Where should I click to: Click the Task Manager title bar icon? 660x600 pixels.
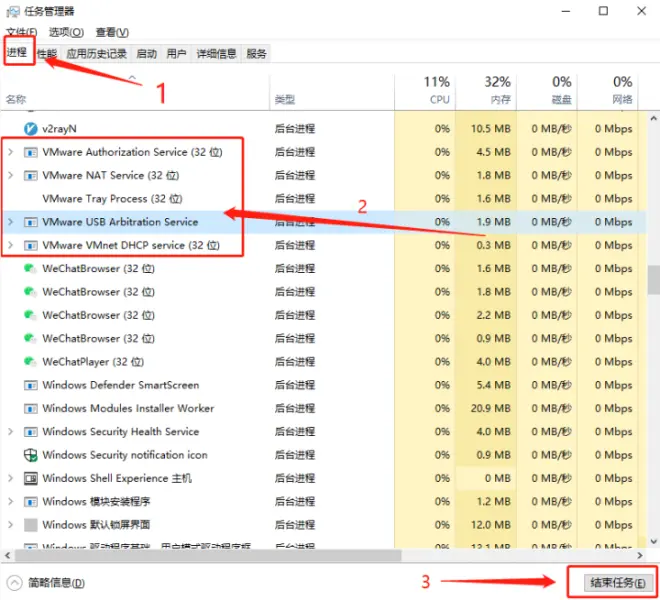(x=13, y=11)
